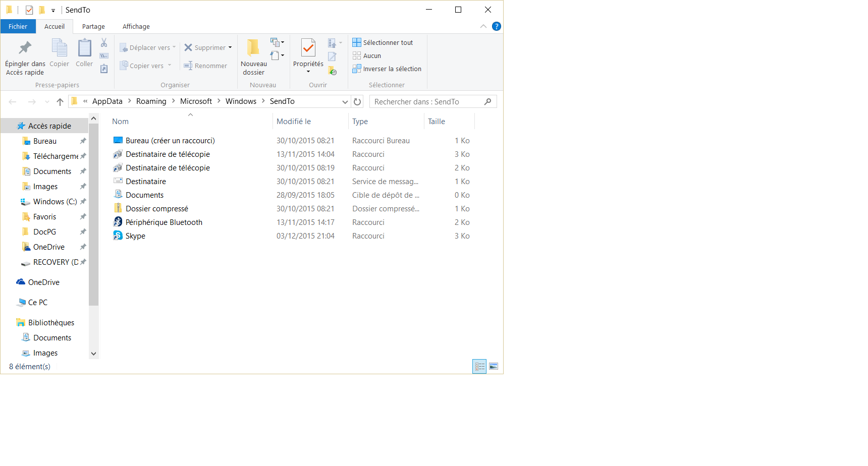
Task: Sort by Modifié le column header
Action: [x=310, y=122]
